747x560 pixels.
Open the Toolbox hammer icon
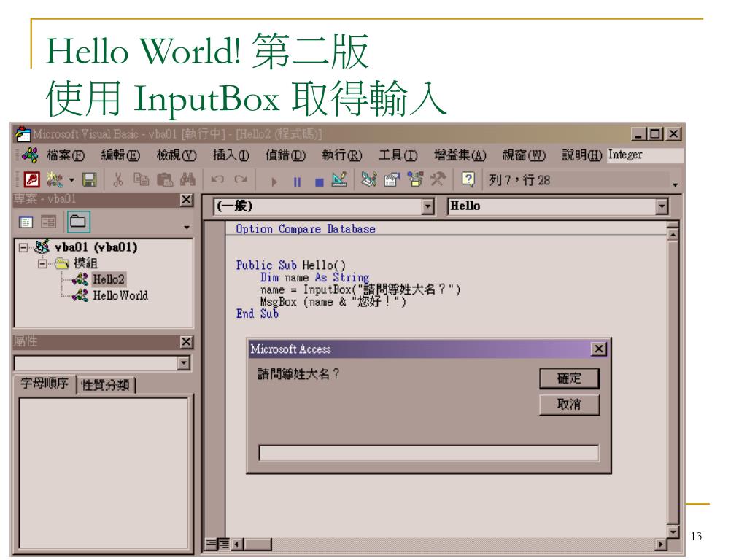(x=438, y=179)
